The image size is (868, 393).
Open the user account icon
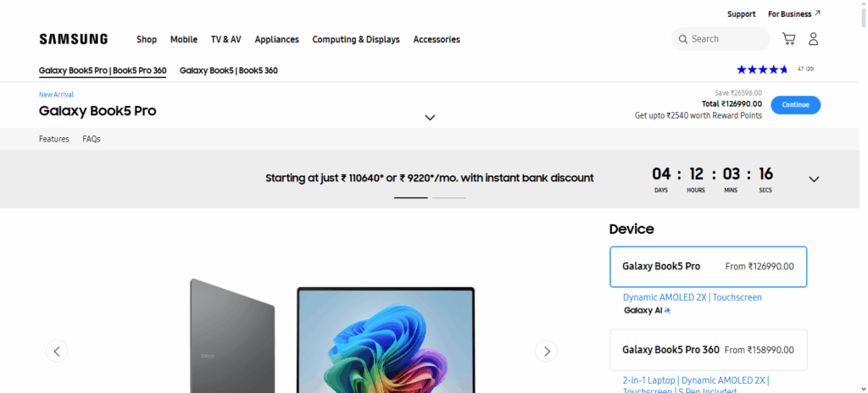tap(813, 39)
